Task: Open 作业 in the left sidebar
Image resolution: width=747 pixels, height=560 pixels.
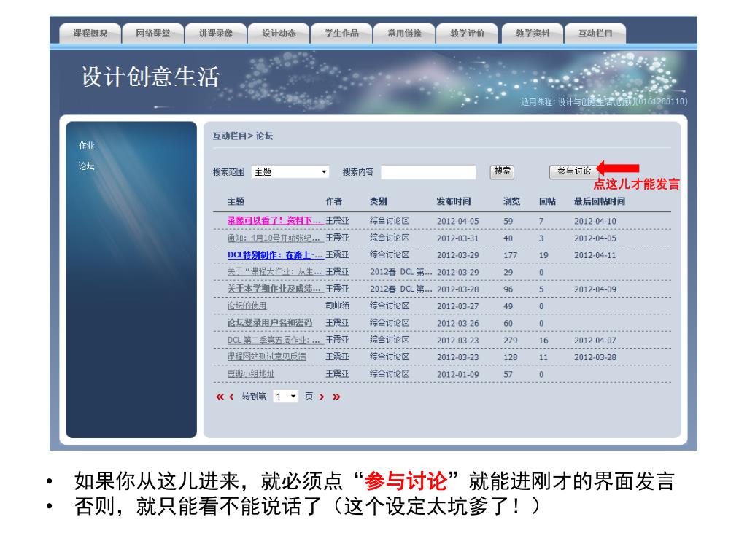Action: pos(86,146)
